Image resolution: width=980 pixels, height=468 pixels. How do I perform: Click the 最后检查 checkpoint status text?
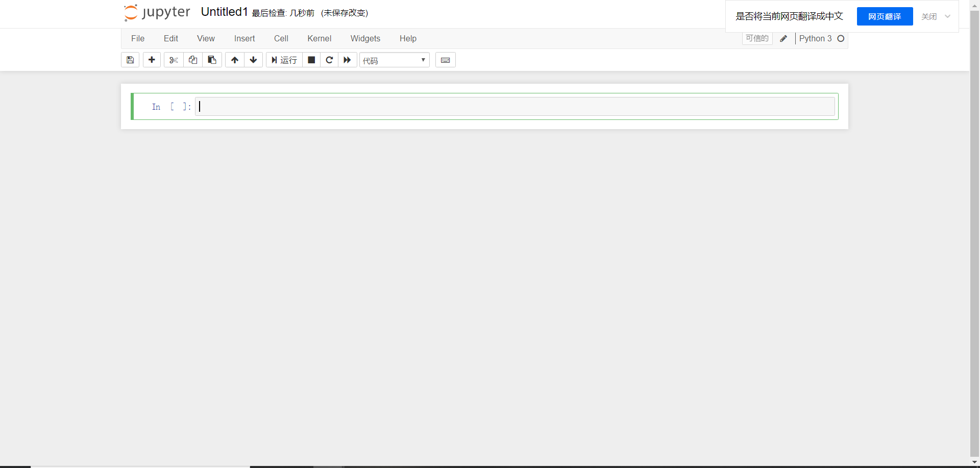pyautogui.click(x=283, y=13)
